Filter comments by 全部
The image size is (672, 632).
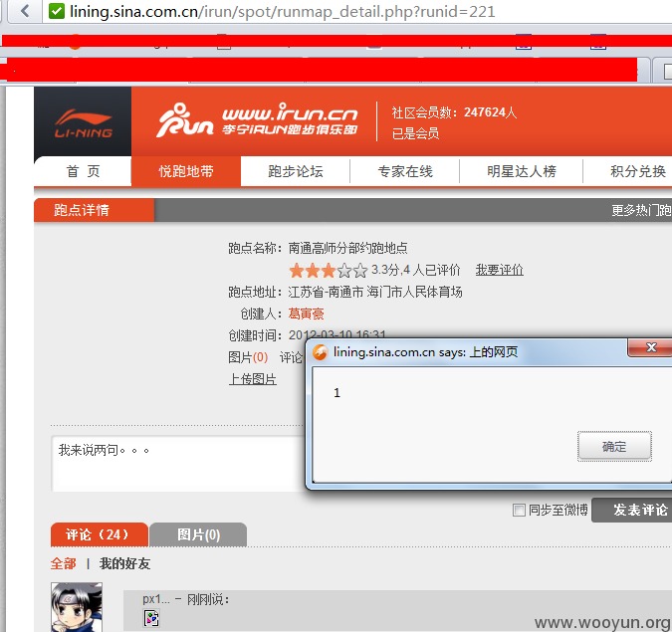pyautogui.click(x=63, y=563)
